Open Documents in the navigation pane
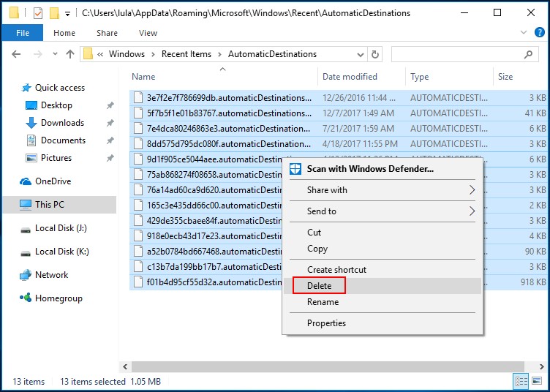The width and height of the screenshot is (550, 392). click(63, 140)
